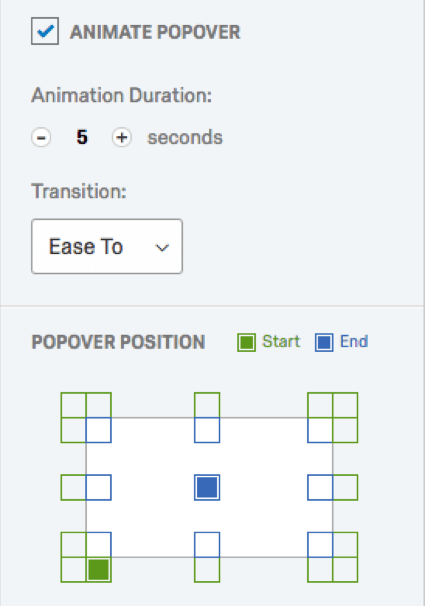Open the Ease To transition dropdown
The image size is (425, 606).
click(x=107, y=246)
